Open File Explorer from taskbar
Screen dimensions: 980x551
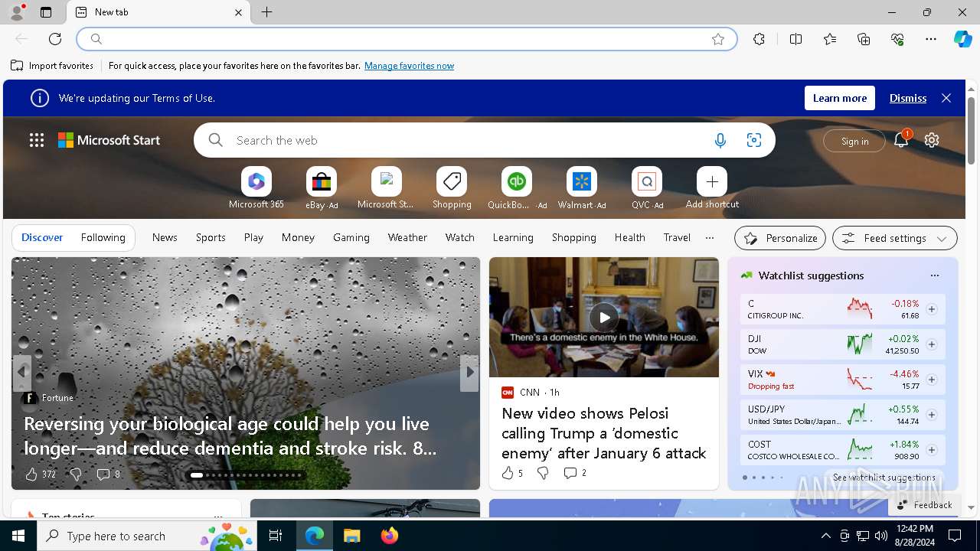(351, 536)
